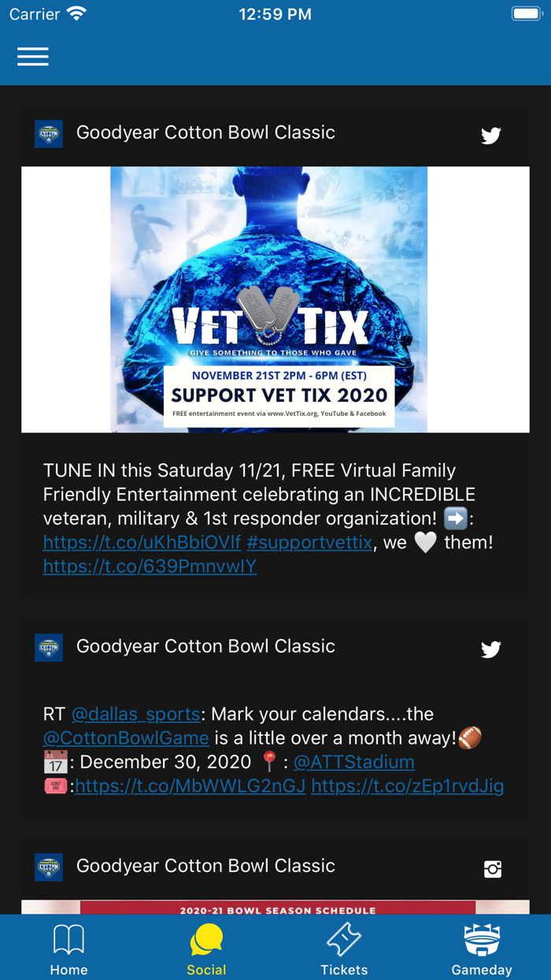Open the hamburger menu
The image size is (551, 980).
pos(33,57)
